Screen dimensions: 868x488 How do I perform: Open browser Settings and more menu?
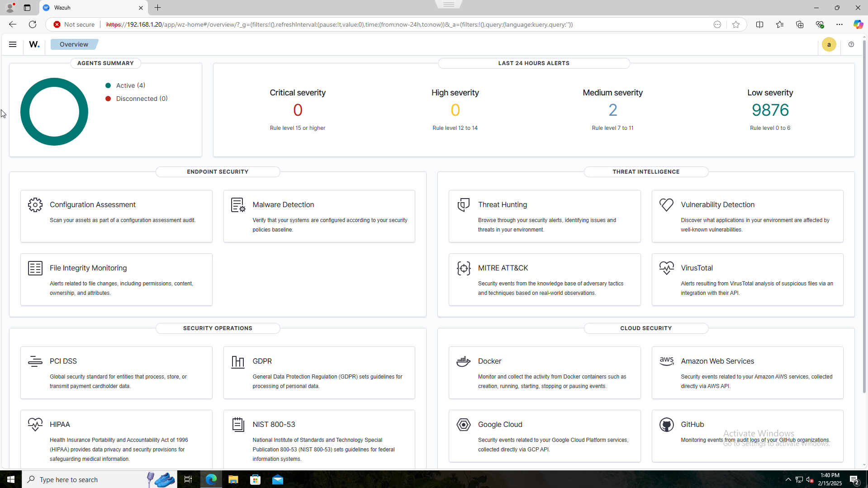pyautogui.click(x=839, y=24)
